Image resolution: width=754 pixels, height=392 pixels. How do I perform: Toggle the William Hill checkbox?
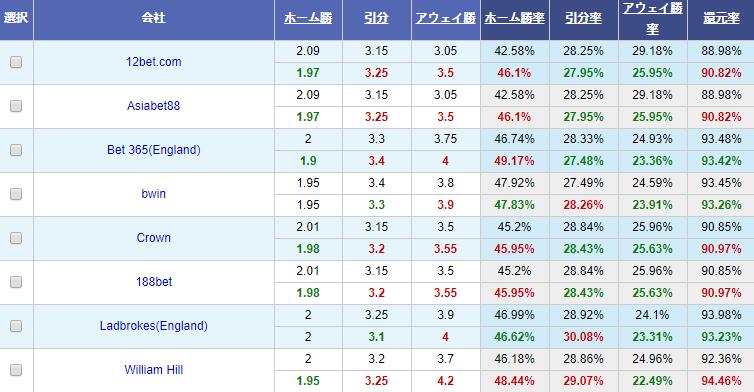click(16, 370)
